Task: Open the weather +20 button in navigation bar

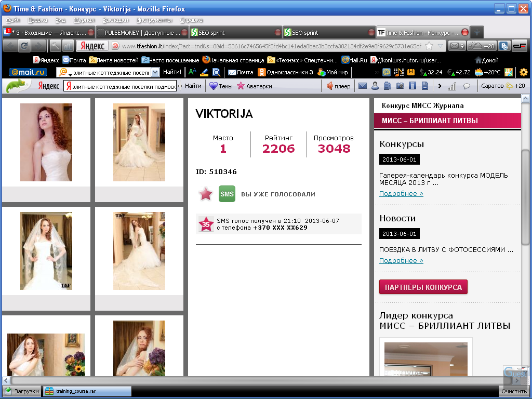Action: 482,46
